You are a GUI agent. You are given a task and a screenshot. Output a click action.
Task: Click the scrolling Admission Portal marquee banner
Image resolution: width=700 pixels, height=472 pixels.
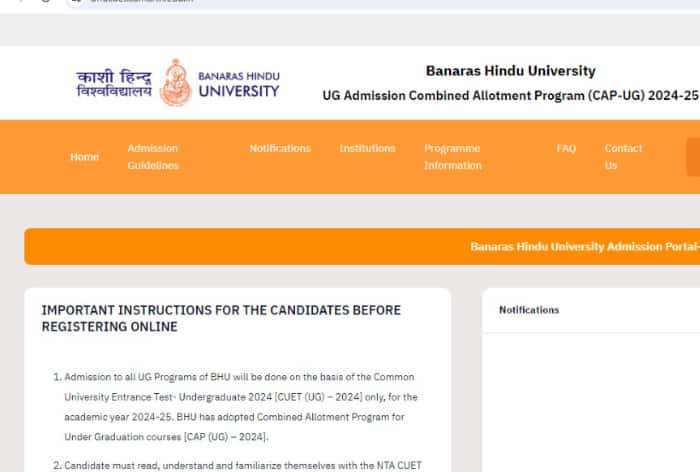point(362,246)
